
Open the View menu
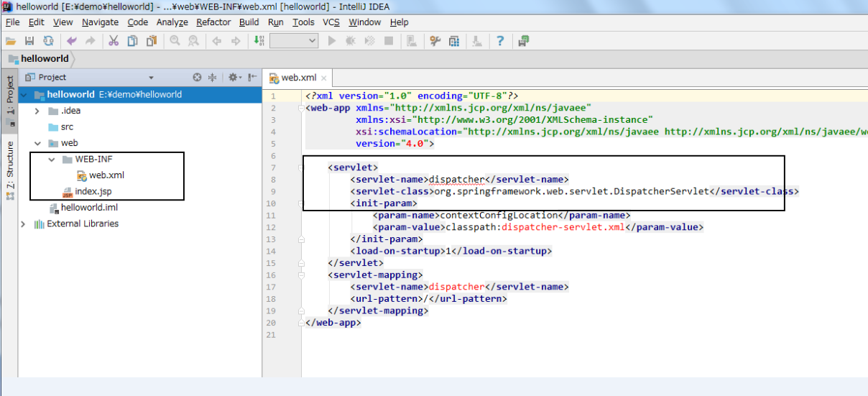[63, 22]
